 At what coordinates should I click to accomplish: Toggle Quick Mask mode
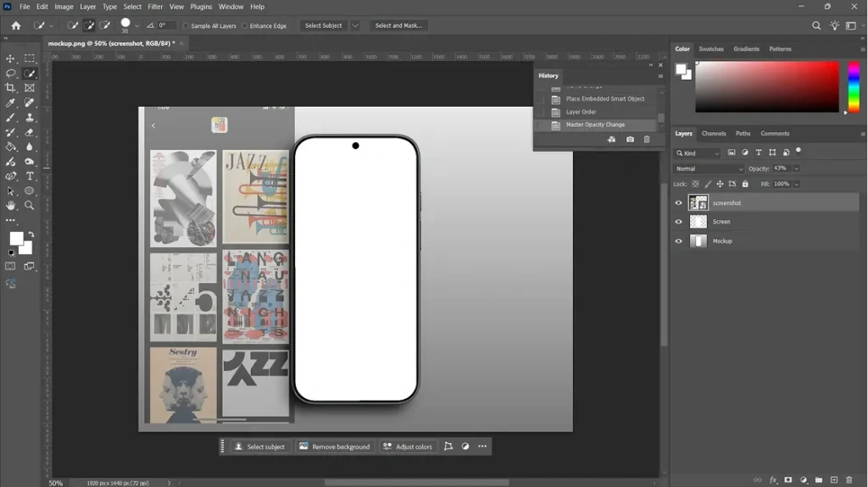click(10, 266)
